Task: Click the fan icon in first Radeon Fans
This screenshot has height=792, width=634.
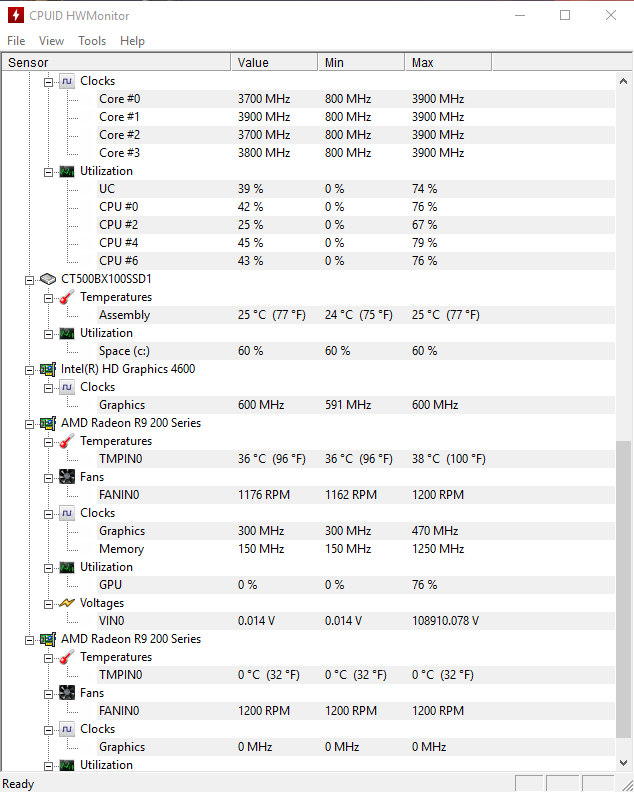Action: 67,477
